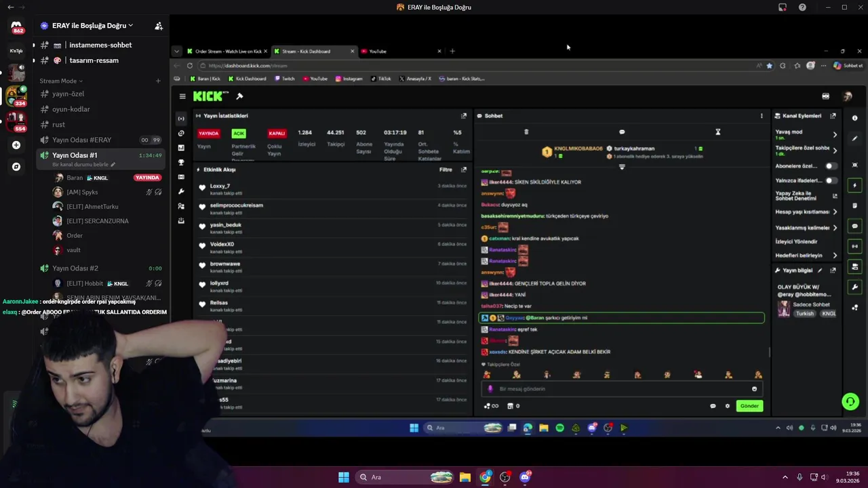Click İzleyici Yönlendir option
868x488 pixels.
[796, 241]
